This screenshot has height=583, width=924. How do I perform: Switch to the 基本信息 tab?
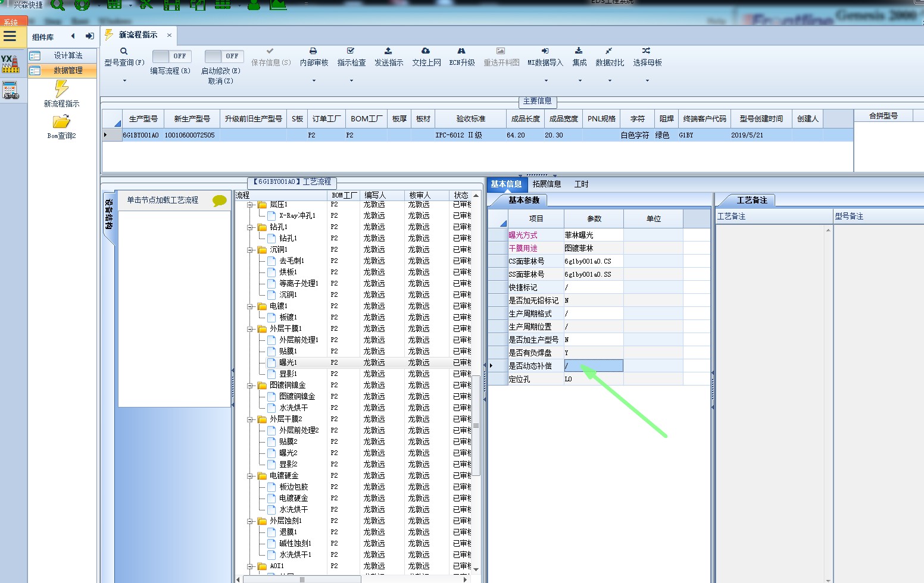pyautogui.click(x=506, y=184)
